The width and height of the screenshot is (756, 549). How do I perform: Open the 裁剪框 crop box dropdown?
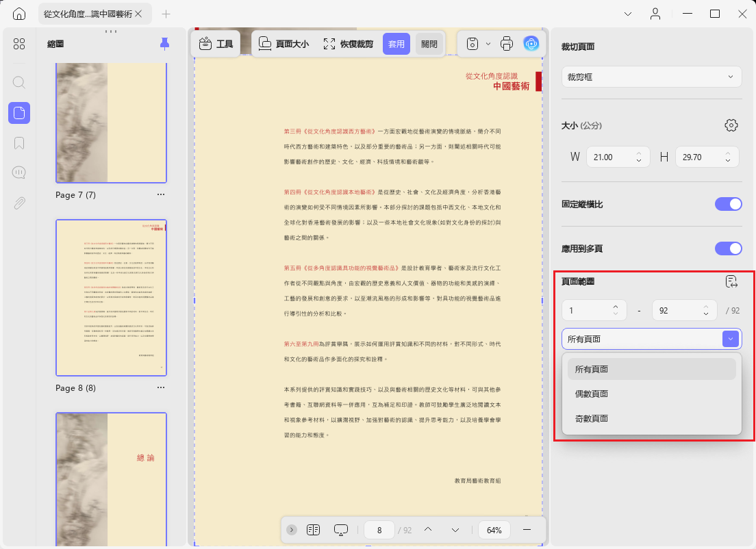pyautogui.click(x=651, y=77)
